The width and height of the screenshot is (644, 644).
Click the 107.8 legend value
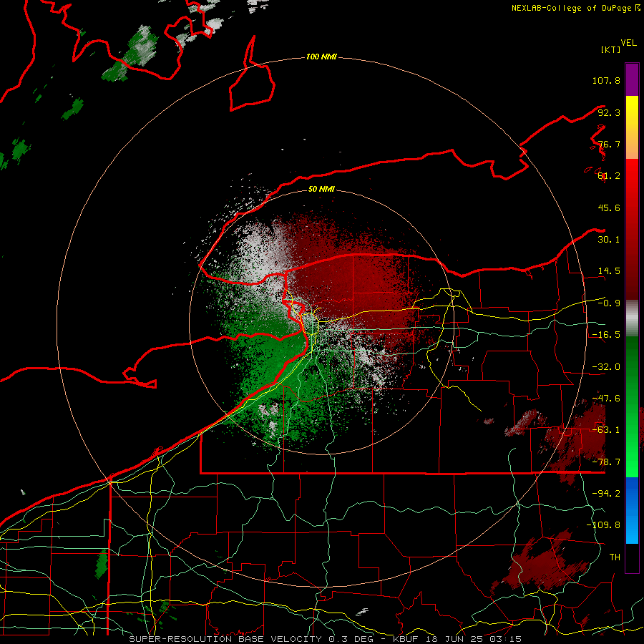(x=606, y=80)
